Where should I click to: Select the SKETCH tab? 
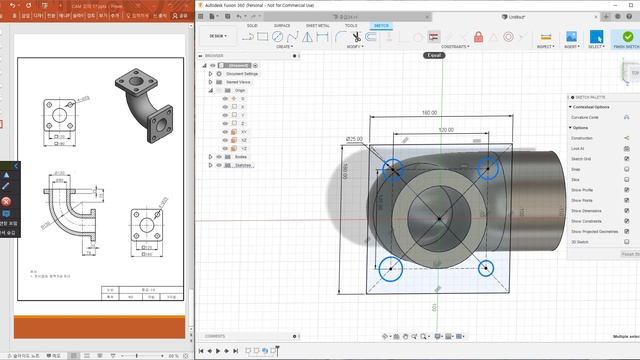click(381, 26)
